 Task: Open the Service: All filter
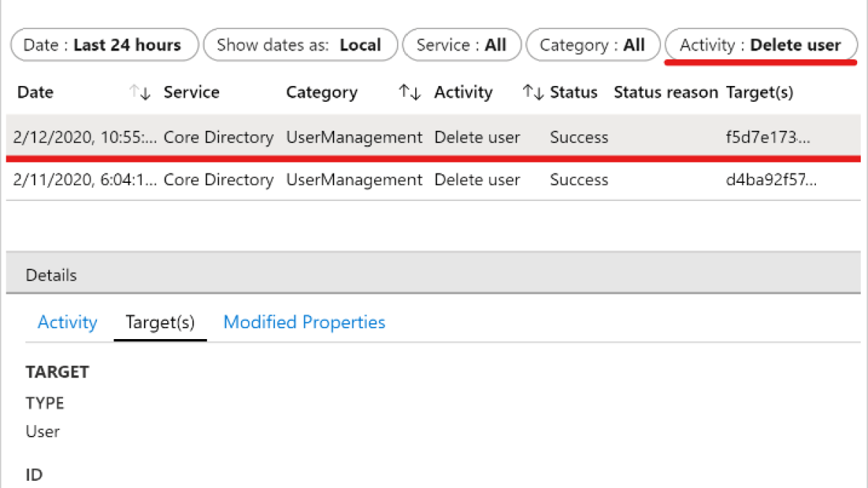461,45
